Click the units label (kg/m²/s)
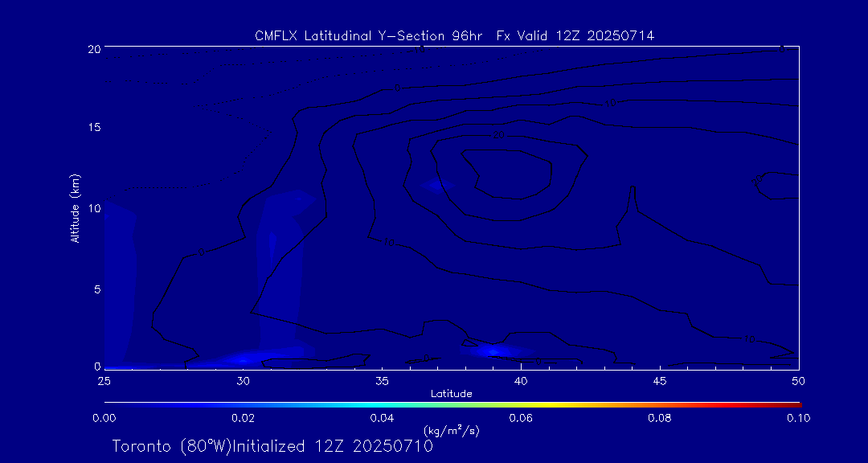 pyautogui.click(x=451, y=430)
